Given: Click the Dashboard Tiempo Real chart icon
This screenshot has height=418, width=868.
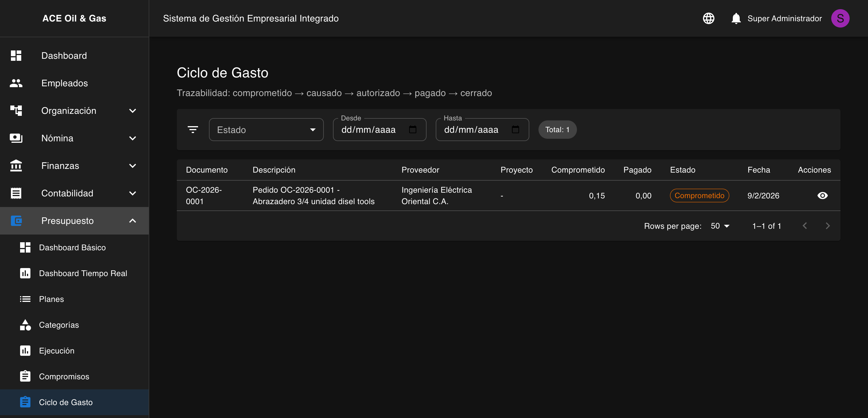Looking at the screenshot, I should click(25, 273).
